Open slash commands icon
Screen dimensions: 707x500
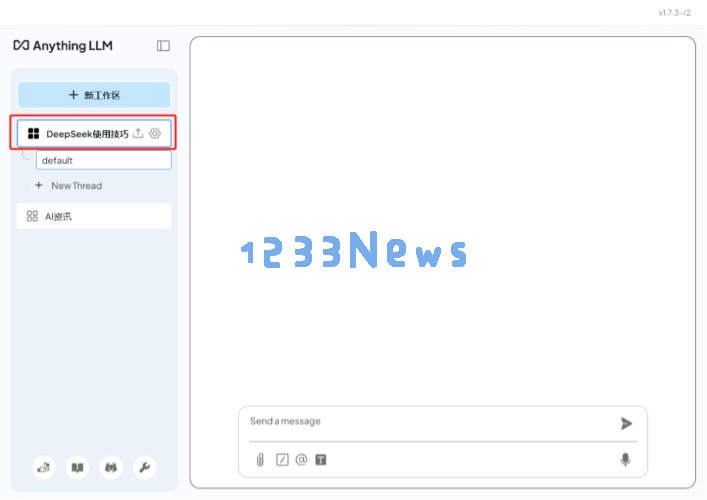(282, 460)
